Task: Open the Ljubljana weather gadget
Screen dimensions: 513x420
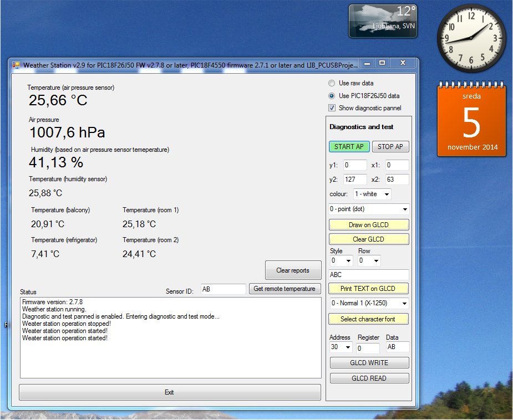Action: pos(382,21)
